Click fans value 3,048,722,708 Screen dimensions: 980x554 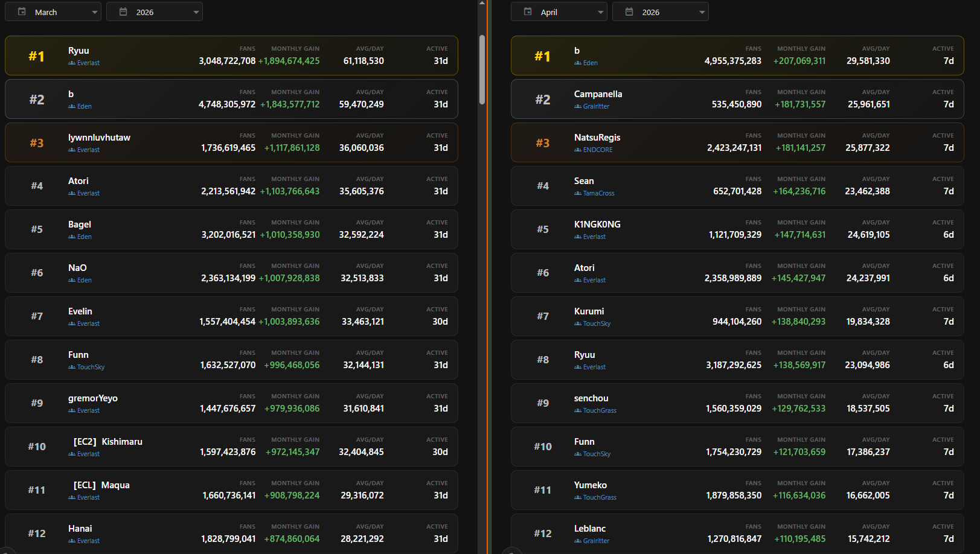tap(227, 61)
